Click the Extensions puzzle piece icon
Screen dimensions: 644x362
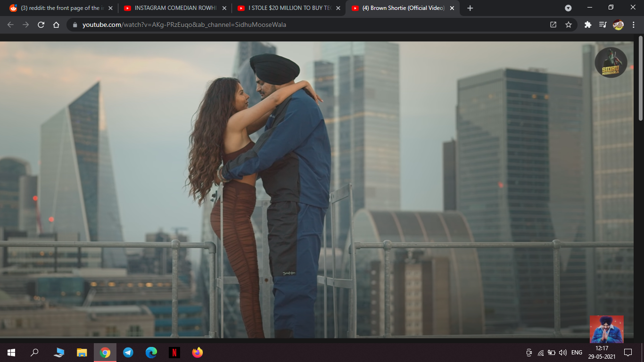point(587,25)
